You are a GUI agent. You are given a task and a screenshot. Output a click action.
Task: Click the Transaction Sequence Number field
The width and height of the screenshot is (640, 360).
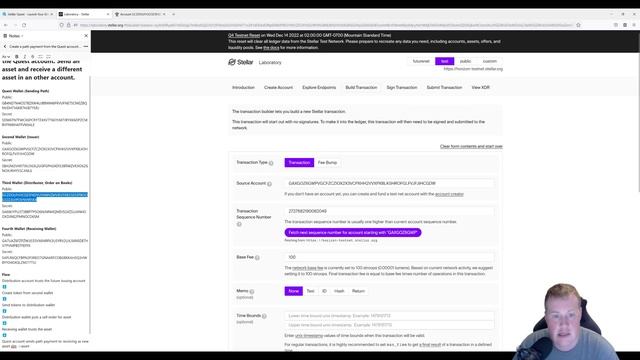click(389, 211)
